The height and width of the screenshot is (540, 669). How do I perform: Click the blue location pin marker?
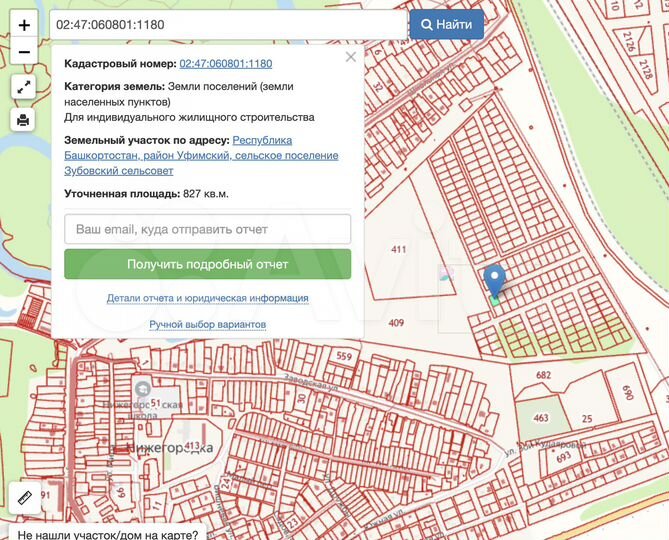494,280
